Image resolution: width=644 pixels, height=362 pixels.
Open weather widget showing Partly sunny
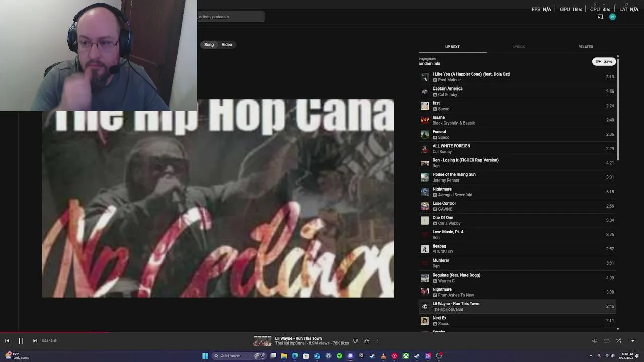[x=17, y=356]
